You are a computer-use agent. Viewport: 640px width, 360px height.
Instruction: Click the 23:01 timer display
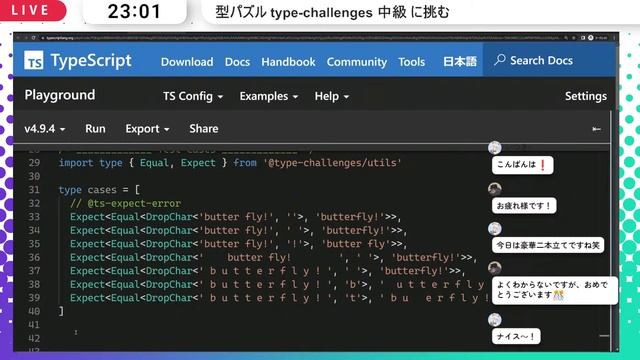point(134,11)
